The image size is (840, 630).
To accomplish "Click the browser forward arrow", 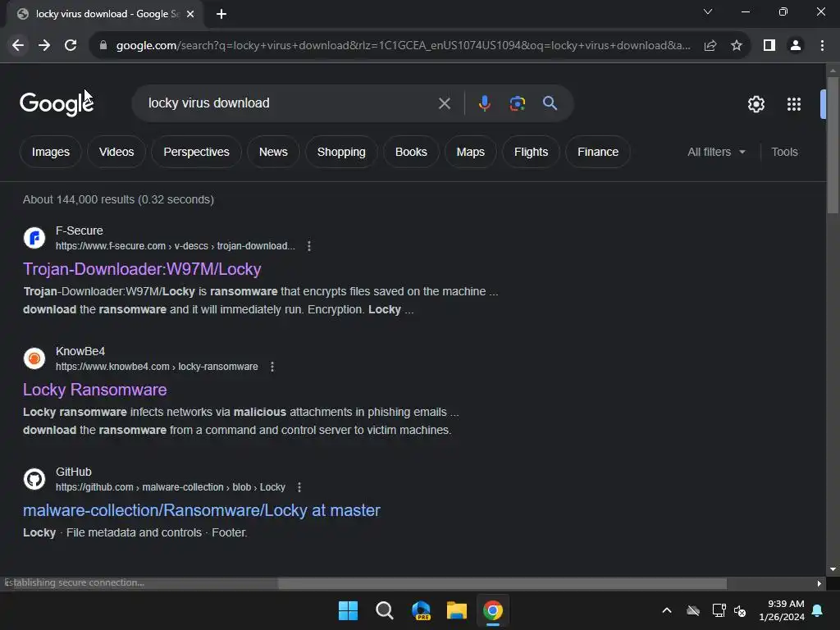I will tap(44, 46).
